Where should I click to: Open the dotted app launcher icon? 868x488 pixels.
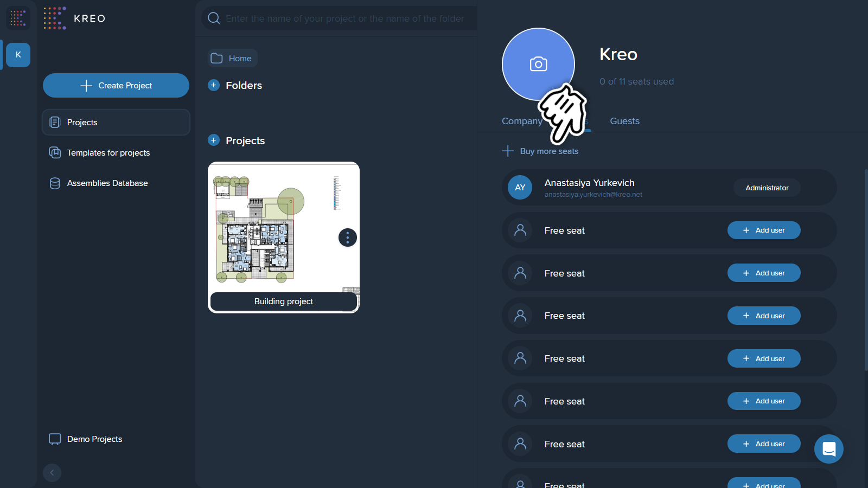[18, 18]
